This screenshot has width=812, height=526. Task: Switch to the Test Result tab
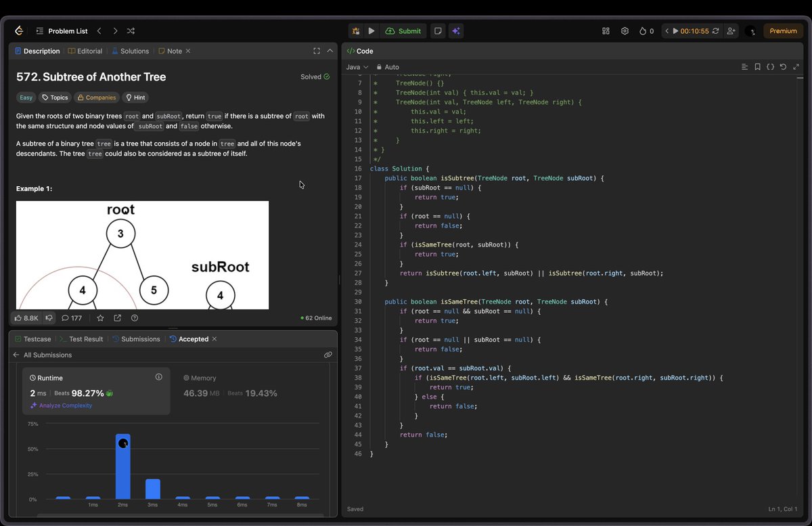(81, 338)
